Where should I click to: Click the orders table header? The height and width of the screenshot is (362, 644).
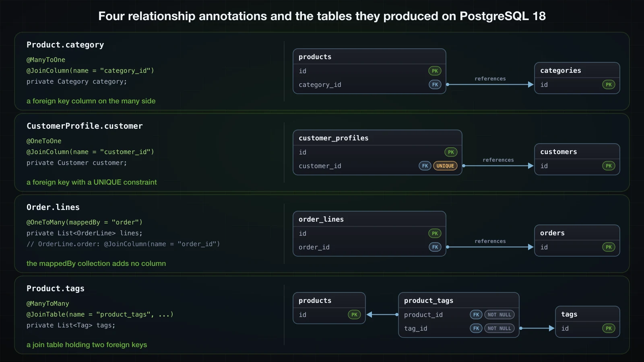577,233
